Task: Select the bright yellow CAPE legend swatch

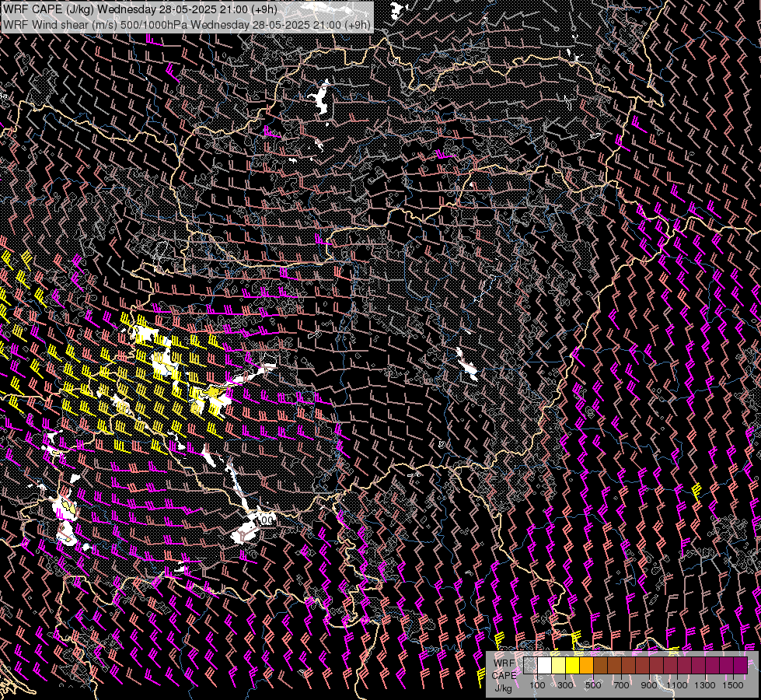Action: [x=573, y=665]
